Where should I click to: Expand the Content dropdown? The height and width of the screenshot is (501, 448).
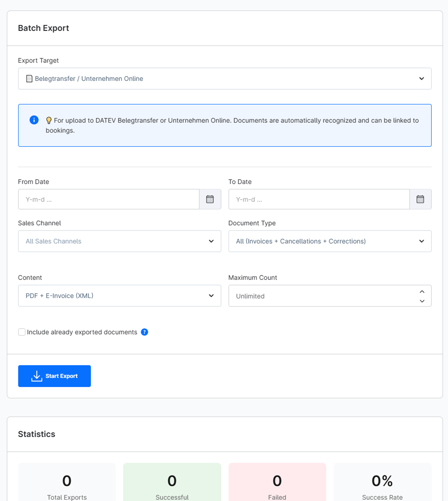(120, 296)
